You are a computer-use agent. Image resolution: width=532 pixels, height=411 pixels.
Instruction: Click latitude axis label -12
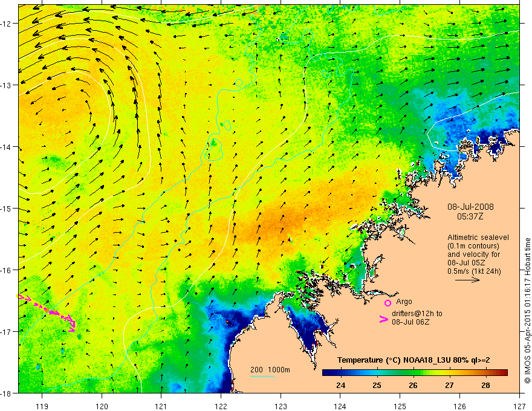[7, 24]
